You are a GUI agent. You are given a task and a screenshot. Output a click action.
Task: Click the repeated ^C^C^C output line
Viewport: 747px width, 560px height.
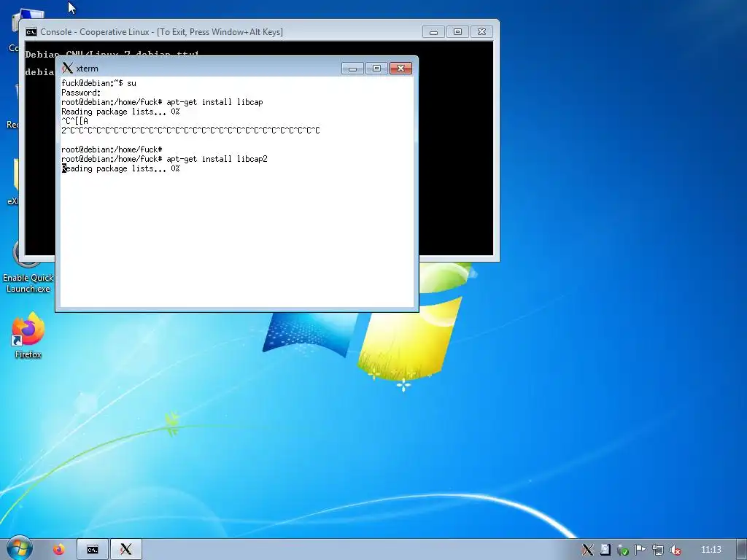click(190, 131)
